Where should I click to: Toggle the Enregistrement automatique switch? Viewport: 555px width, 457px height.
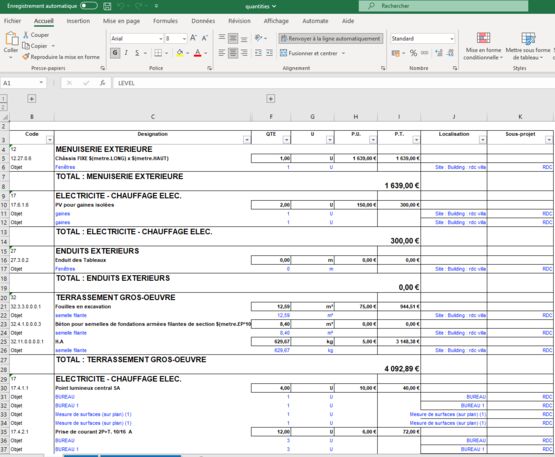[x=88, y=6]
